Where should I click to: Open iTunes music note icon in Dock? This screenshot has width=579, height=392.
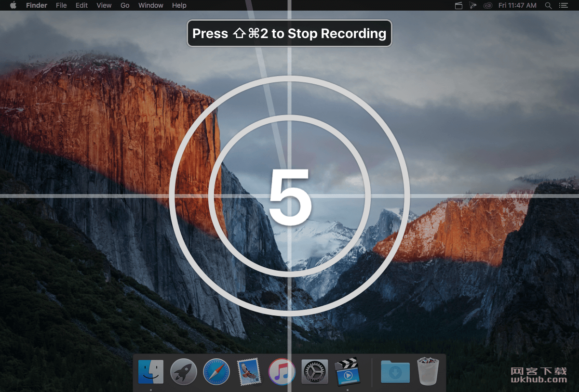pos(282,371)
